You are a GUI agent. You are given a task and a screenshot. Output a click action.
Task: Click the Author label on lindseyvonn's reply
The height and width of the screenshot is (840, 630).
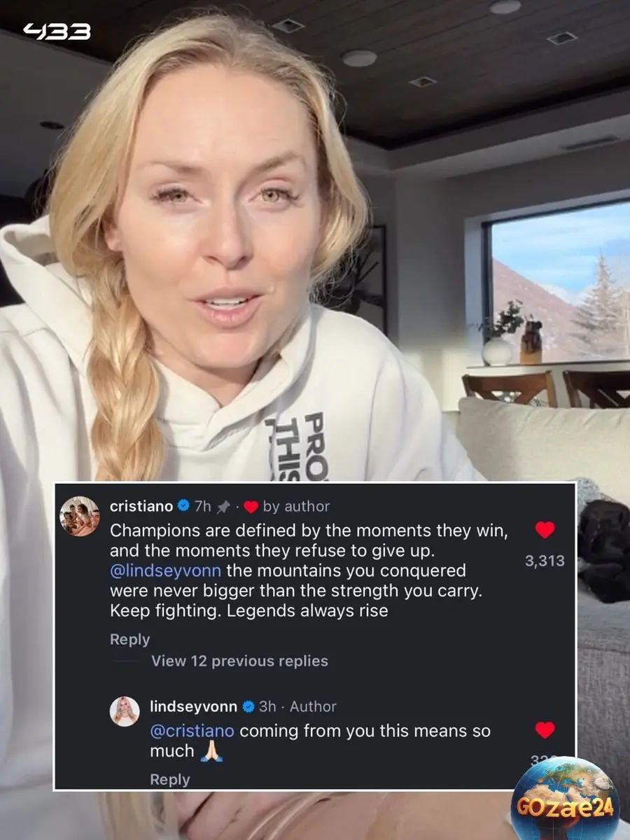click(x=313, y=706)
